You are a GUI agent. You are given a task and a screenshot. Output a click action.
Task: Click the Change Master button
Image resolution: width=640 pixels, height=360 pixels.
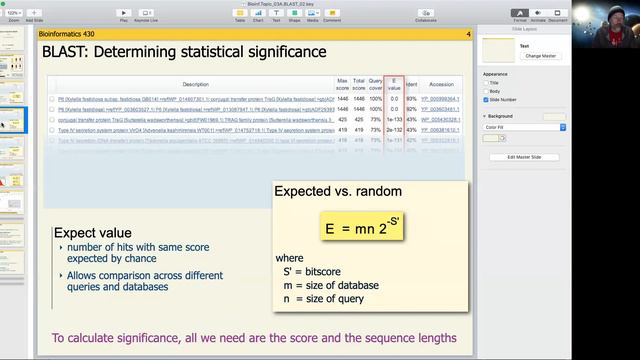(x=540, y=56)
